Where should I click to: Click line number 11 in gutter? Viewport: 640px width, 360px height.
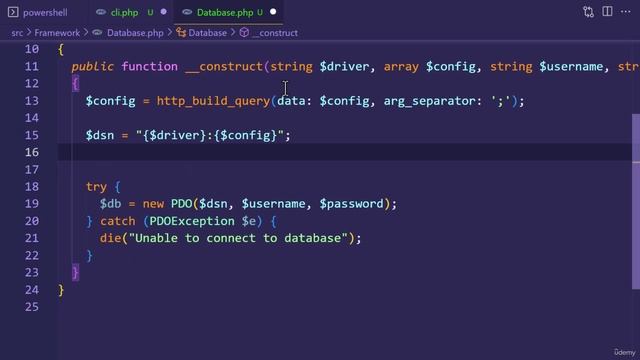[x=32, y=67]
